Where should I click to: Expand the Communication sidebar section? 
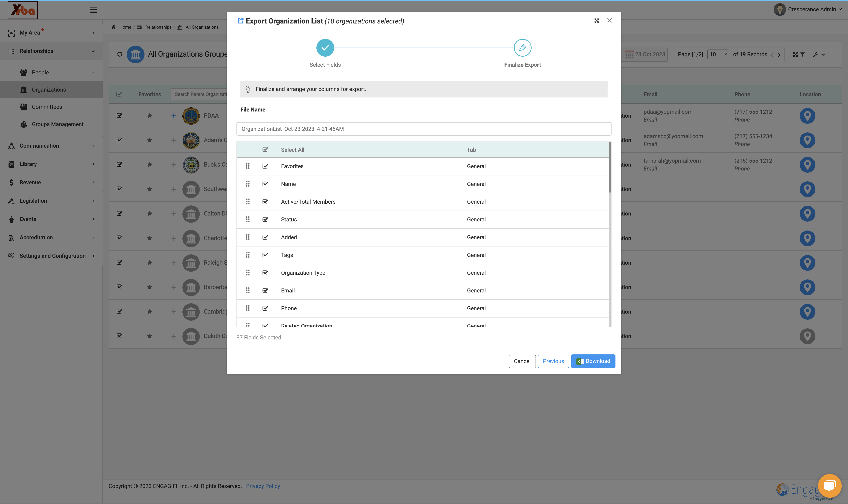51,146
